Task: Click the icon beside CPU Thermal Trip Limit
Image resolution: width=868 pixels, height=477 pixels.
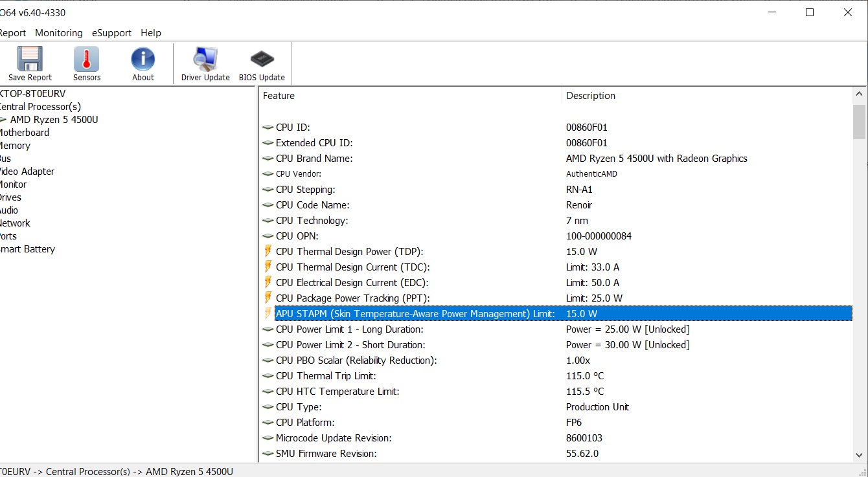Action: [268, 376]
